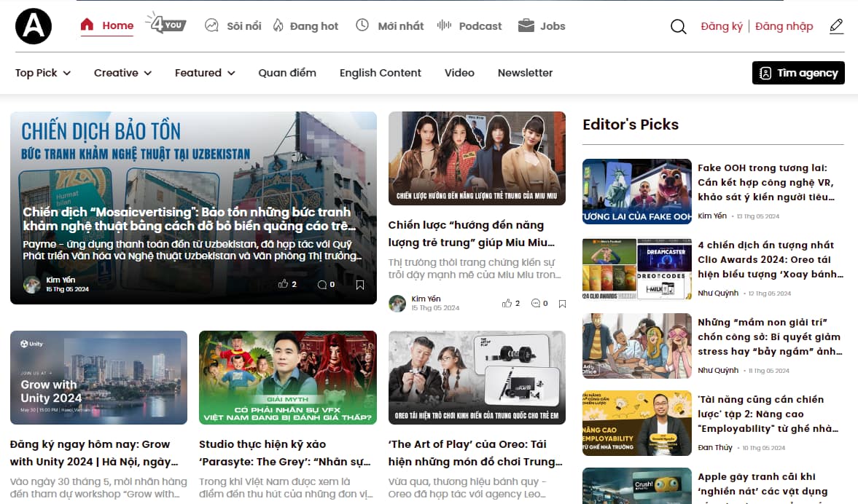This screenshot has height=504, width=858.
Task: Open 'Tài năng cũng cần chiến lược tập 2' headline
Action: click(768, 414)
